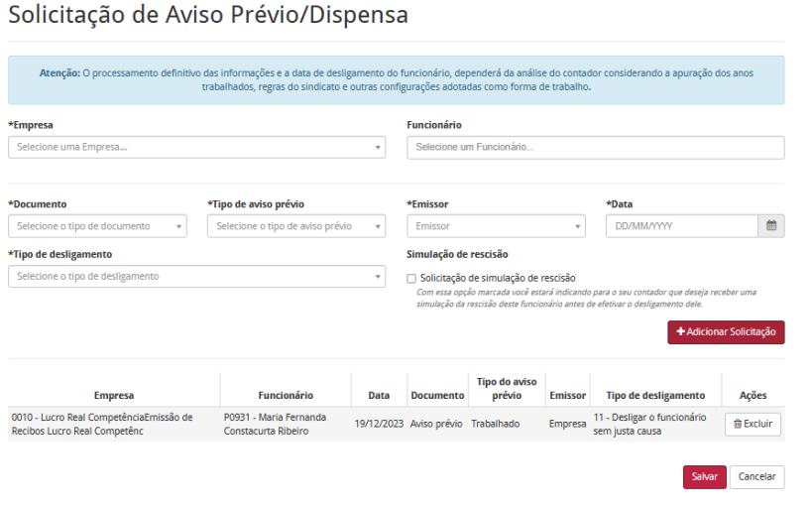This screenshot has width=812, height=509.
Task: Open the calendar date picker icon
Action: click(771, 226)
